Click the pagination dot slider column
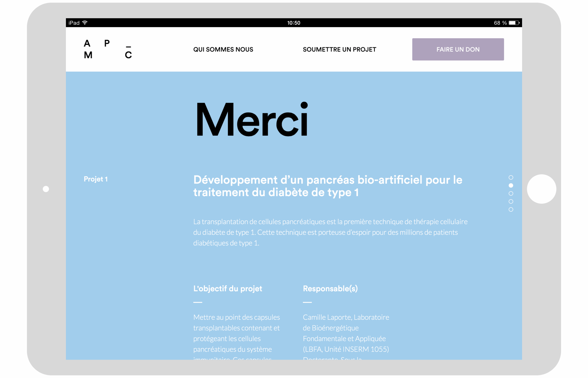 click(511, 193)
